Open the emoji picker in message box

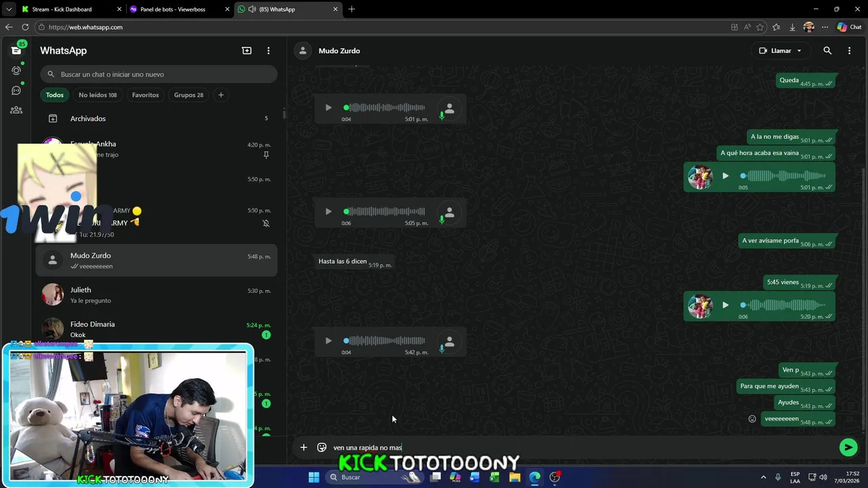(322, 447)
